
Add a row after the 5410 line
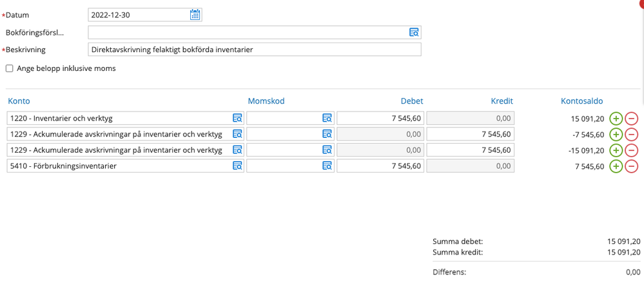click(616, 166)
